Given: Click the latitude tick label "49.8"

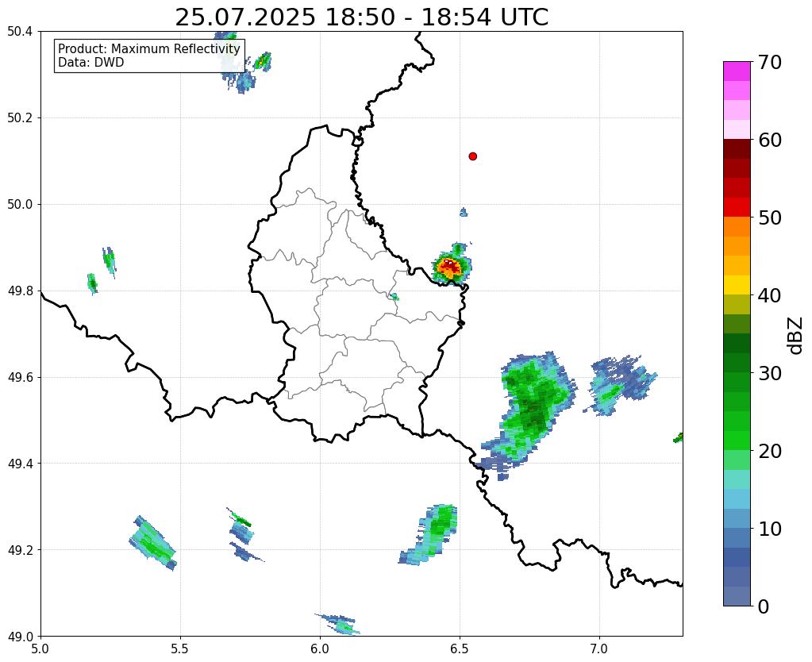Looking at the screenshot, I should 20,291.
